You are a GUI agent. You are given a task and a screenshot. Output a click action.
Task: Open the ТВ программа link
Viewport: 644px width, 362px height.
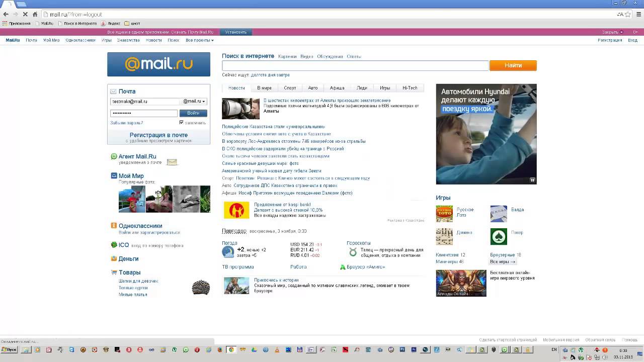click(238, 267)
